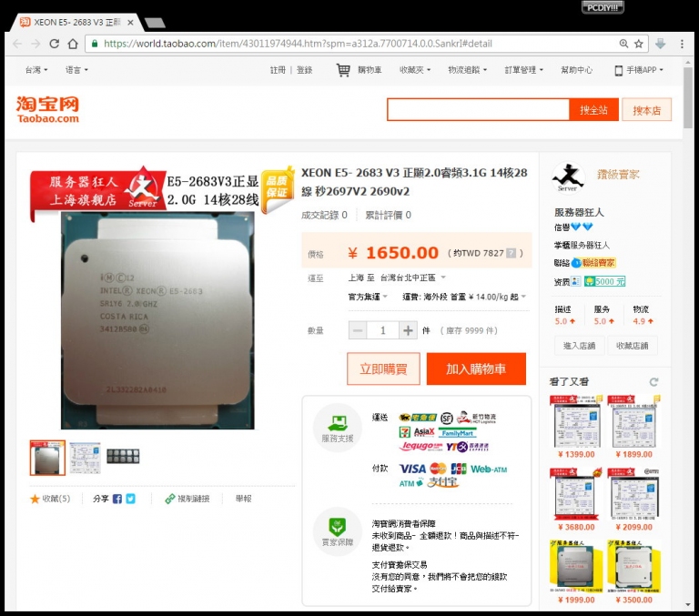Click the 搜全站 search button
699x616 pixels.
click(593, 110)
